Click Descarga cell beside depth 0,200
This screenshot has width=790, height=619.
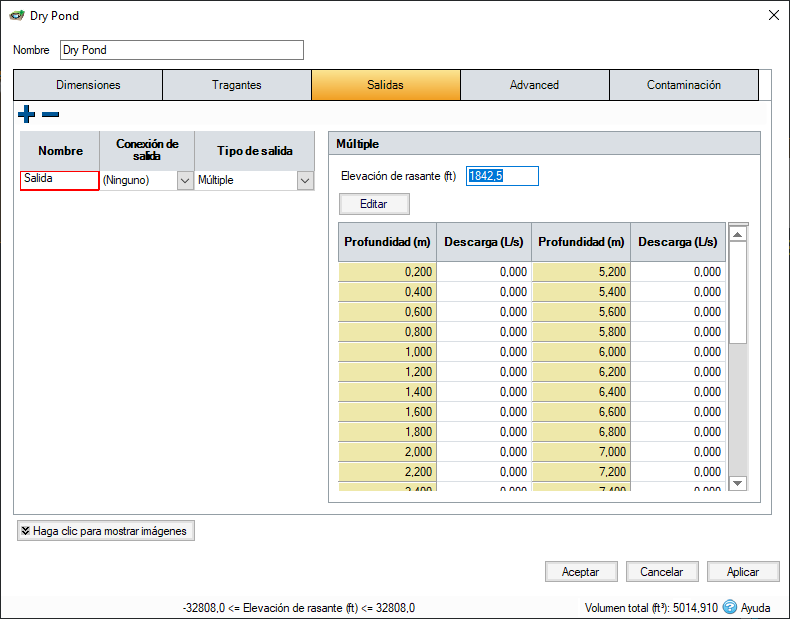pyautogui.click(x=484, y=272)
